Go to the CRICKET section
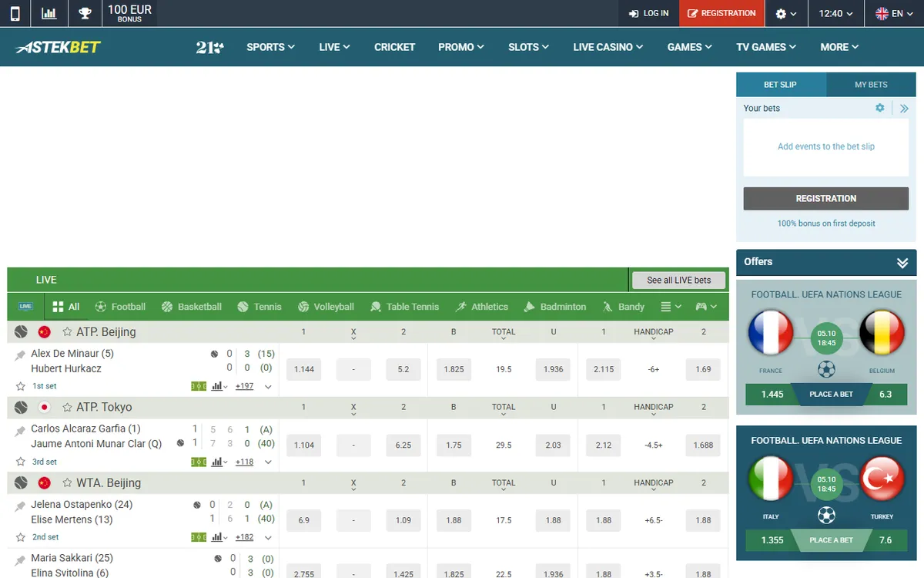Image resolution: width=924 pixels, height=578 pixels. 394,47
